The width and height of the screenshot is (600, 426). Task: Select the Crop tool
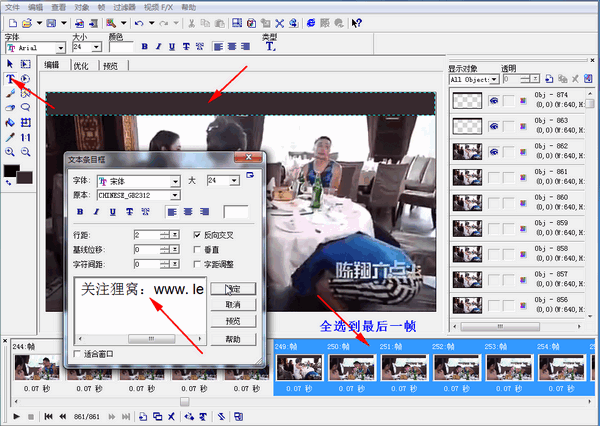pos(25,122)
